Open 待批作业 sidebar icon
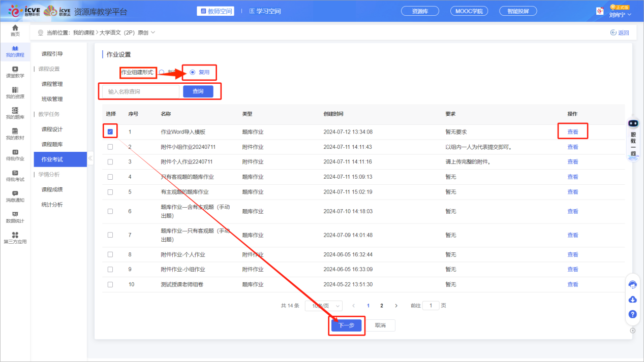The image size is (644, 362). point(15,155)
